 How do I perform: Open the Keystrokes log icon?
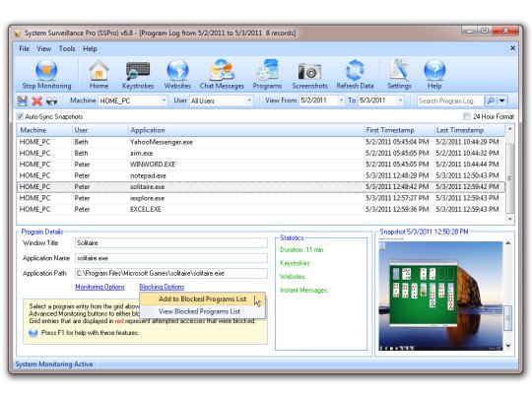click(138, 74)
